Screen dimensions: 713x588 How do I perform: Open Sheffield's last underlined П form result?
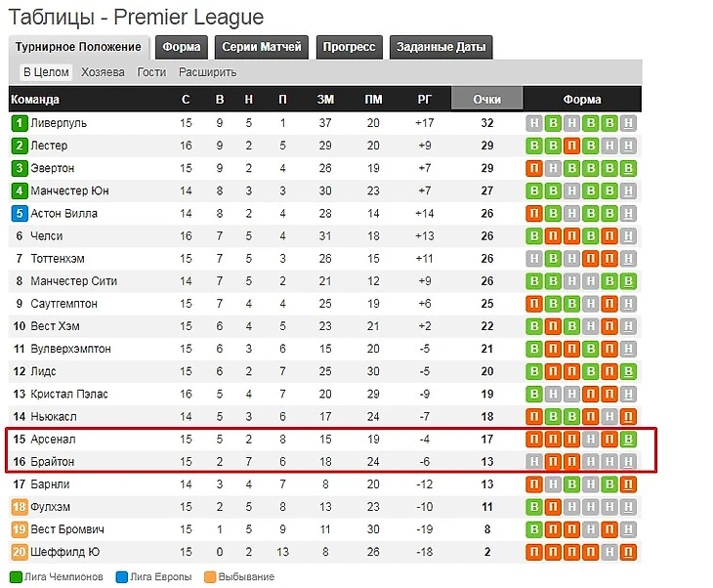tap(629, 552)
